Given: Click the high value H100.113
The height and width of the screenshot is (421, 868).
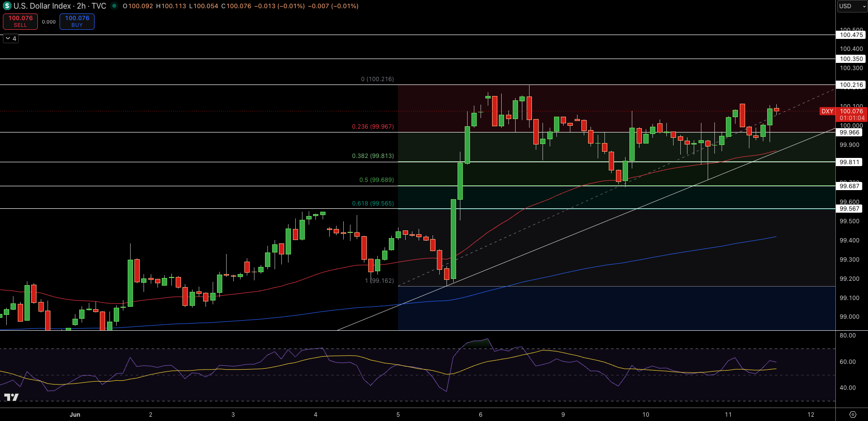Looking at the screenshot, I should click(x=171, y=6).
